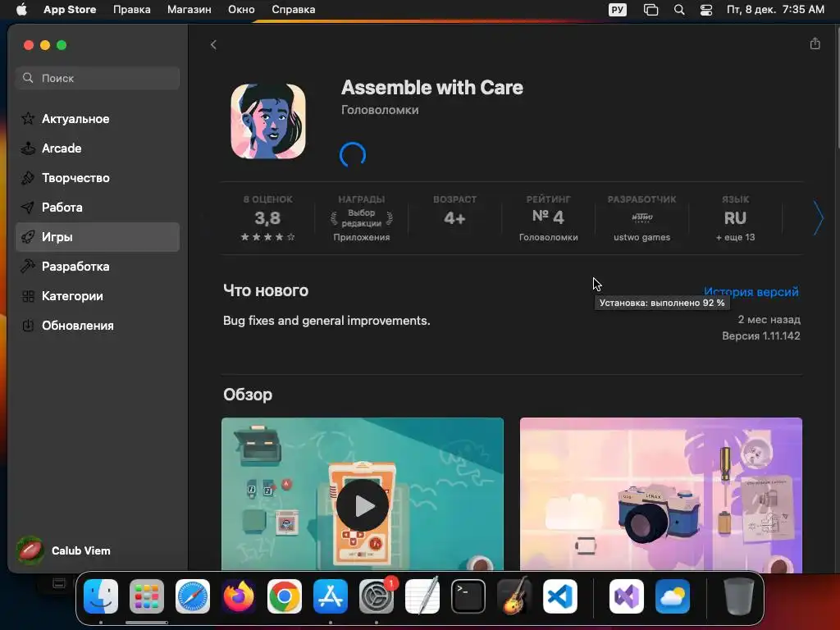Select Творчество in the sidebar
This screenshot has width=840, height=630.
(x=98, y=178)
